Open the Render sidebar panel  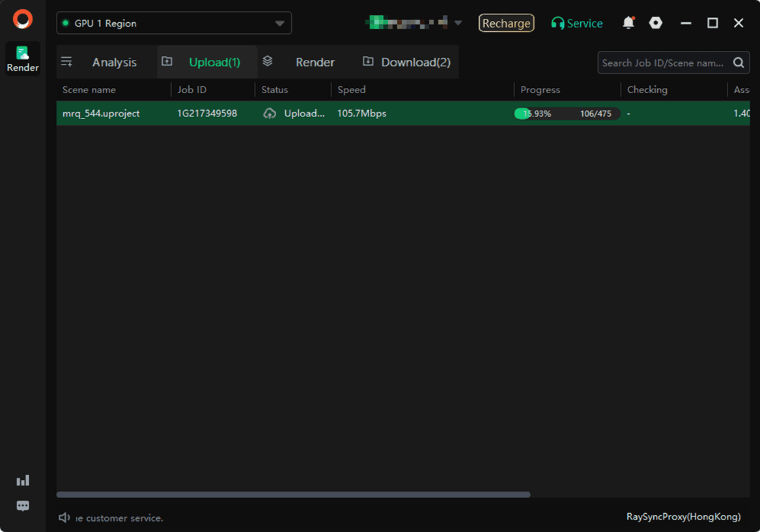[23, 59]
